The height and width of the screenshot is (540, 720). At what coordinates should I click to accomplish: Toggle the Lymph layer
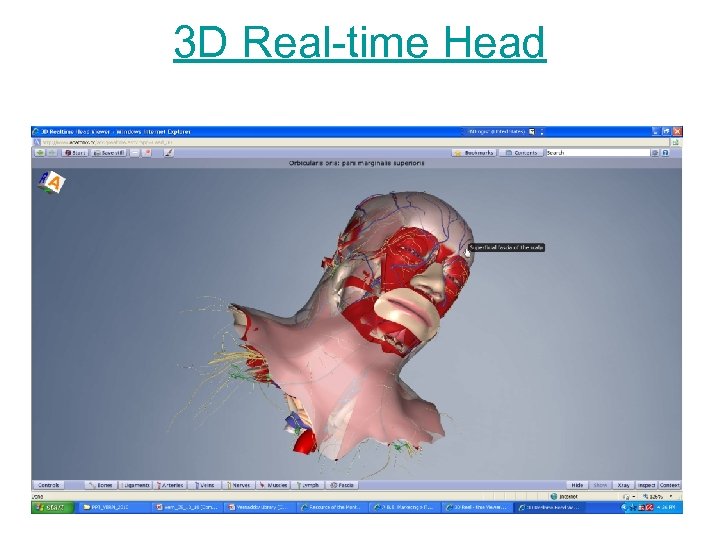coord(308,485)
